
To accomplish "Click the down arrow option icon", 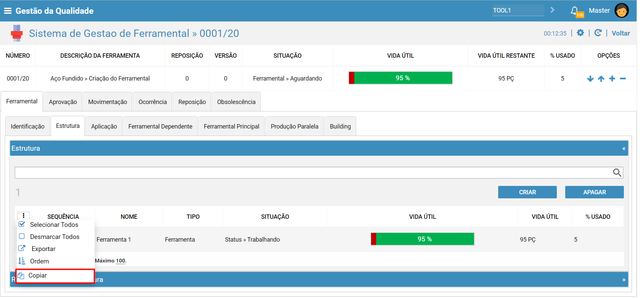I will pyautogui.click(x=590, y=79).
